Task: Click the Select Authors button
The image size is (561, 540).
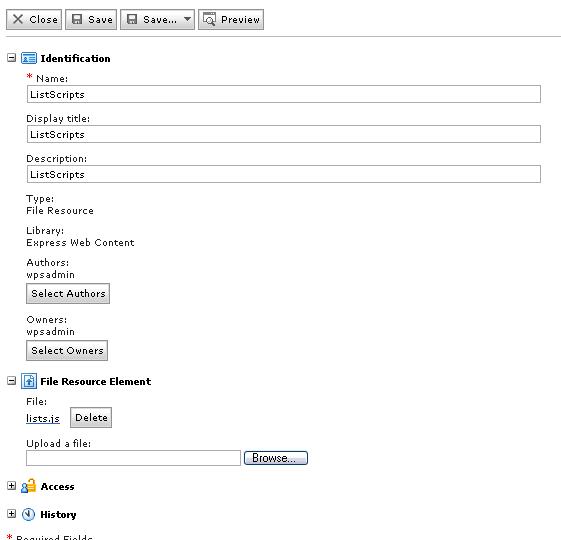Action: pos(68,293)
